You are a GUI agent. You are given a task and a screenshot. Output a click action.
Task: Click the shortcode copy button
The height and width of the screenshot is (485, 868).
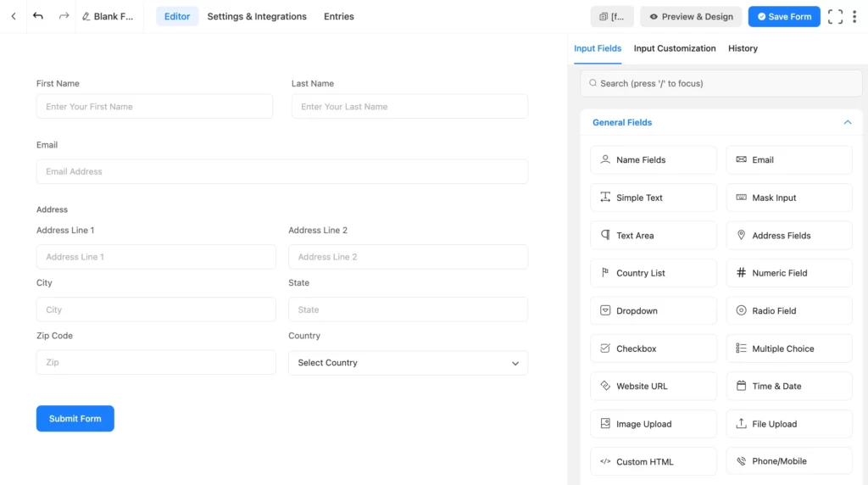(612, 17)
